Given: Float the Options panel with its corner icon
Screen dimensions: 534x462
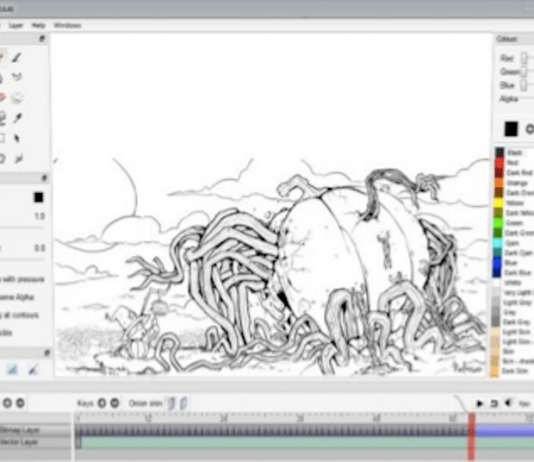Looking at the screenshot, I should point(44,178).
